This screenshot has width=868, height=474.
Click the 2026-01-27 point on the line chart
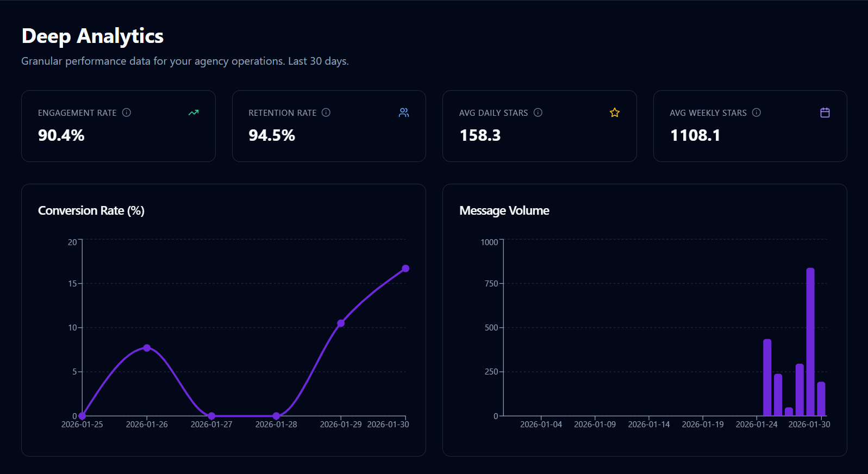[x=211, y=416]
